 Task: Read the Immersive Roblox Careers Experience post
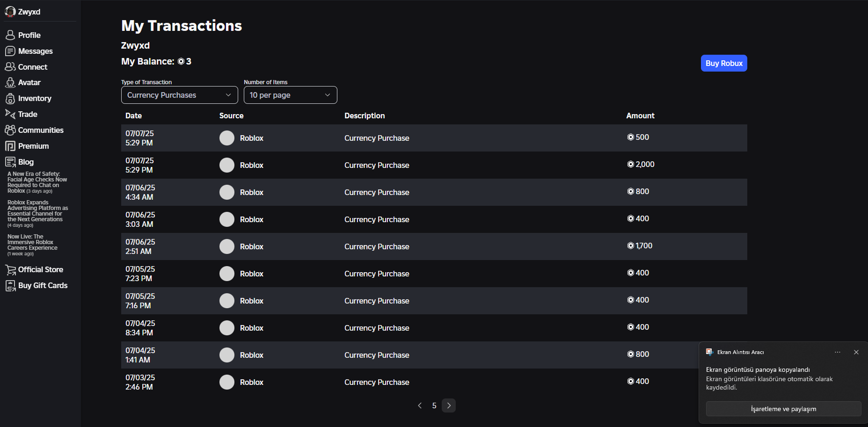32,245
